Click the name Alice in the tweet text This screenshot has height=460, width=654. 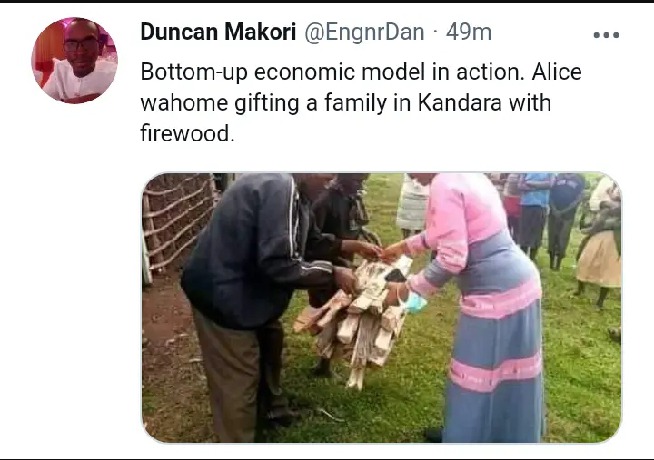coord(556,72)
